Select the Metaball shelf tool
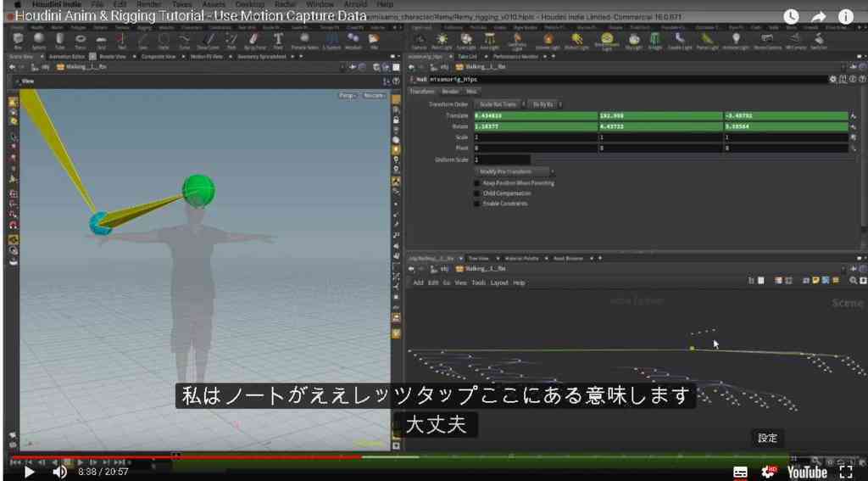868x481 pixels. click(353, 41)
